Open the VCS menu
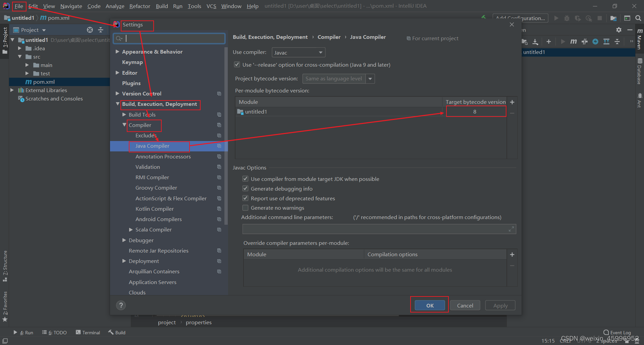The image size is (644, 345). click(x=211, y=6)
